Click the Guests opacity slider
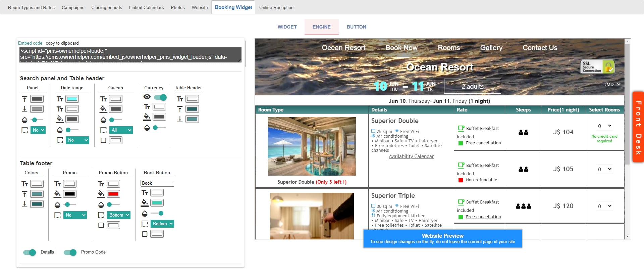The width and height of the screenshot is (644, 274). tap(116, 120)
